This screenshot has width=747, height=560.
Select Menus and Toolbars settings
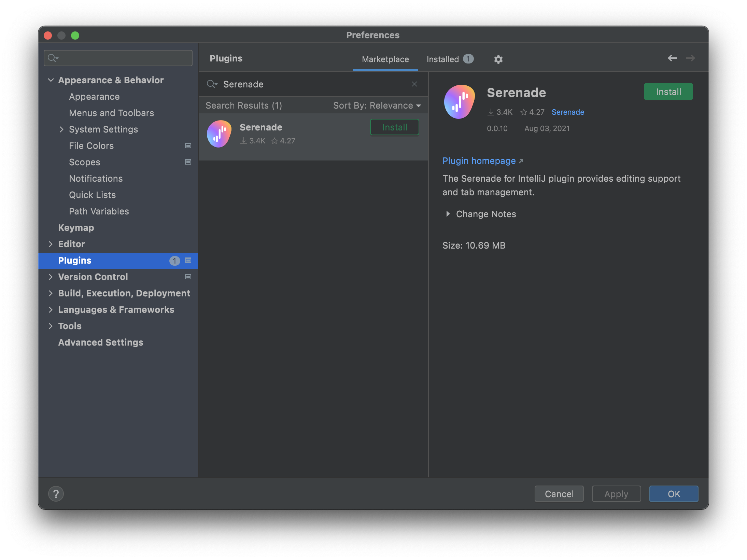(x=111, y=113)
